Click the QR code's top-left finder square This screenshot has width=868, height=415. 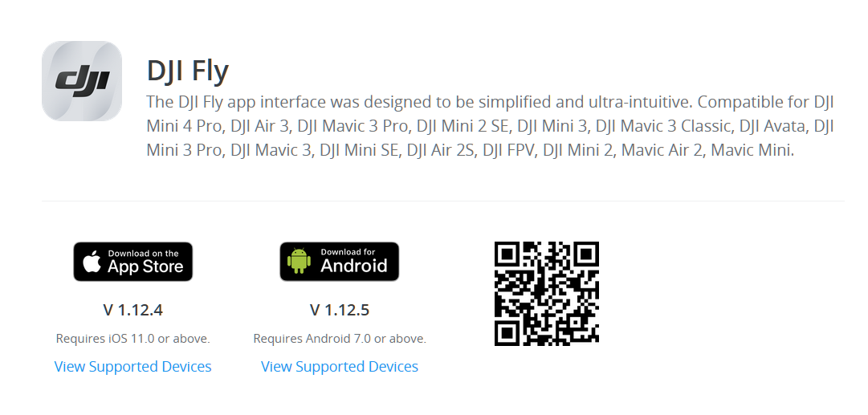(507, 254)
